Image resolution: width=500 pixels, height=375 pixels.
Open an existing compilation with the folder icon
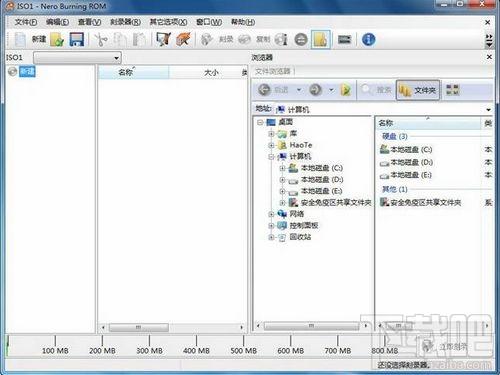click(x=57, y=39)
